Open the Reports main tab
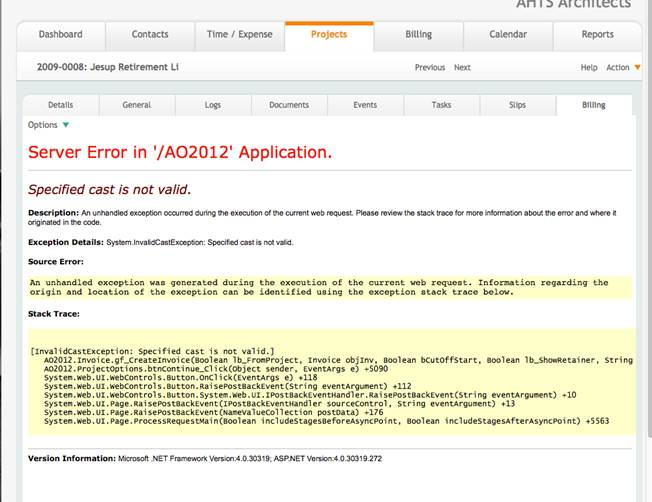Screen dimensions: 652x502 point(598,35)
